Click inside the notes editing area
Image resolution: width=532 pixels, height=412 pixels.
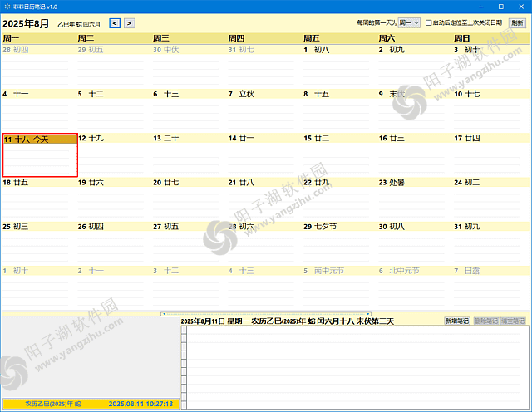point(357,367)
